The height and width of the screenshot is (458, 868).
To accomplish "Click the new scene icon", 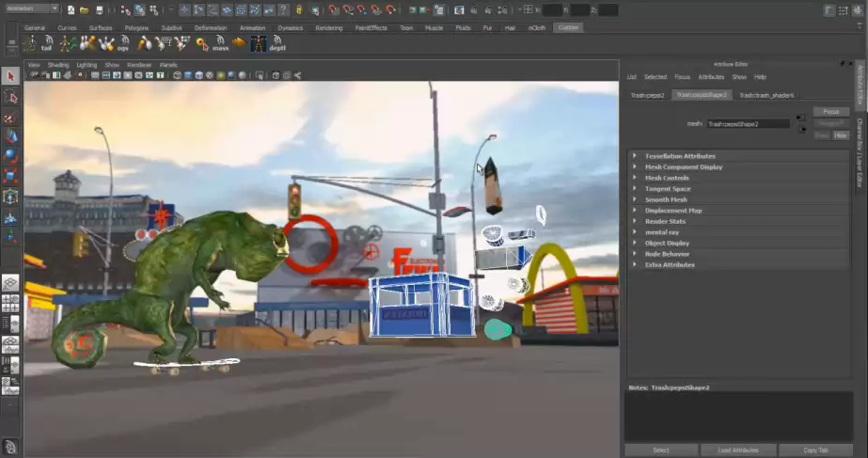I will 71,10.
